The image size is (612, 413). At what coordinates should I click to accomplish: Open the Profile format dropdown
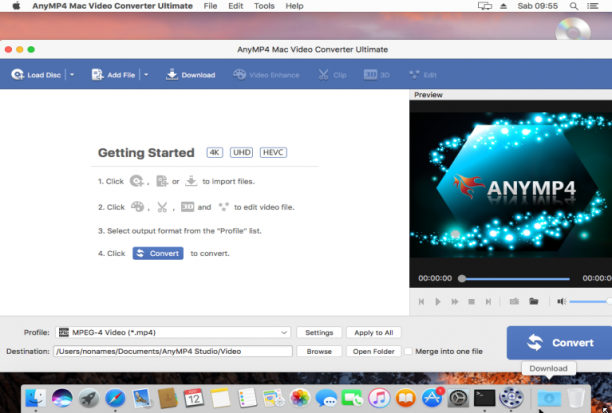pos(173,333)
